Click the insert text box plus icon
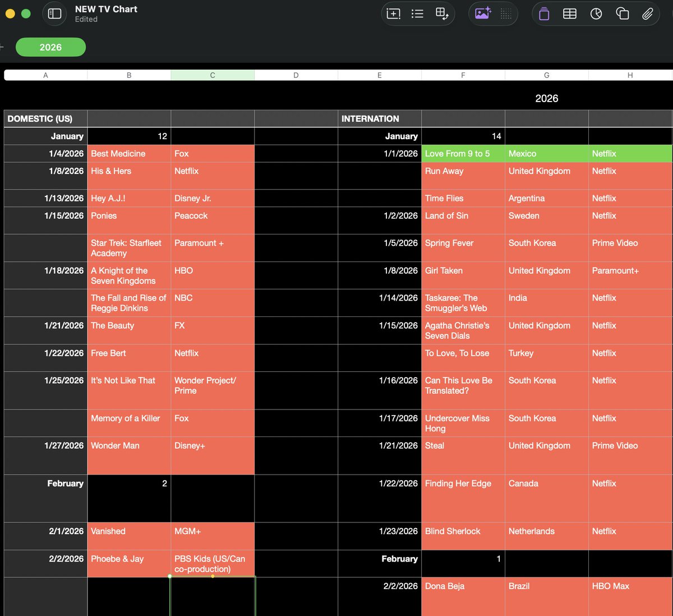 click(x=394, y=14)
